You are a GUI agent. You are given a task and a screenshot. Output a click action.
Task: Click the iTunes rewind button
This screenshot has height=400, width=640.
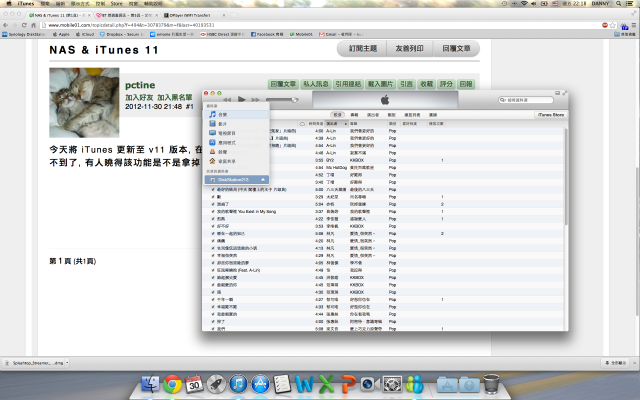coord(227,99)
